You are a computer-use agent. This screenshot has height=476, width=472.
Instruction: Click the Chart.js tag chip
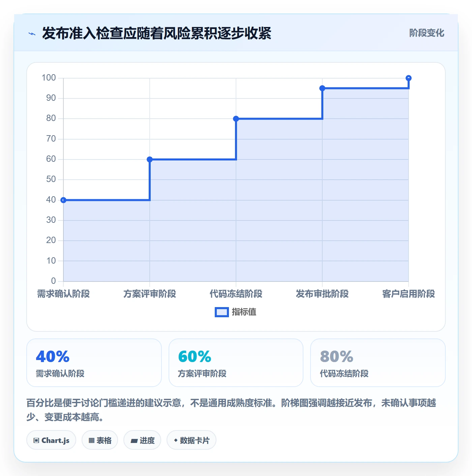(51, 440)
